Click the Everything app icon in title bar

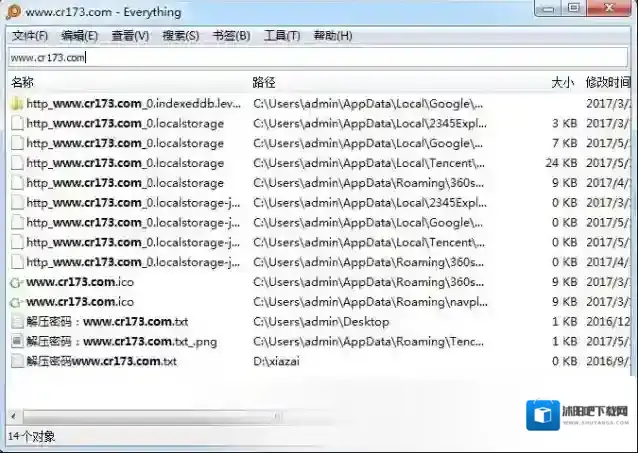pos(13,11)
